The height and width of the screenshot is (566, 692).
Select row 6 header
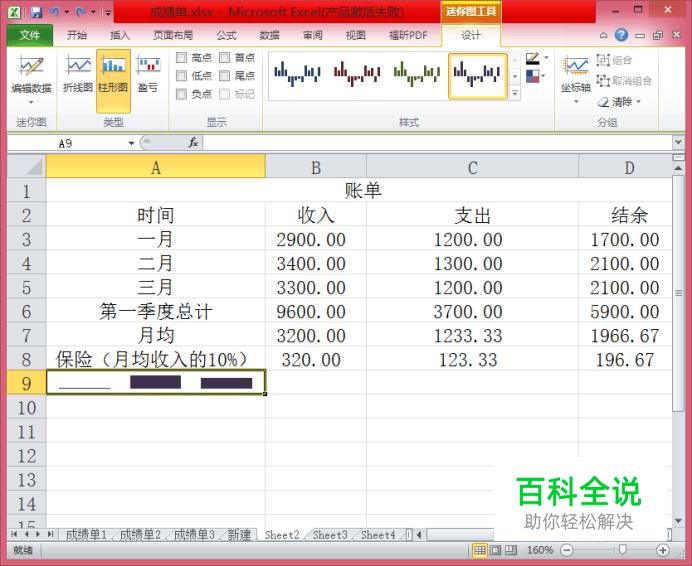click(26, 312)
